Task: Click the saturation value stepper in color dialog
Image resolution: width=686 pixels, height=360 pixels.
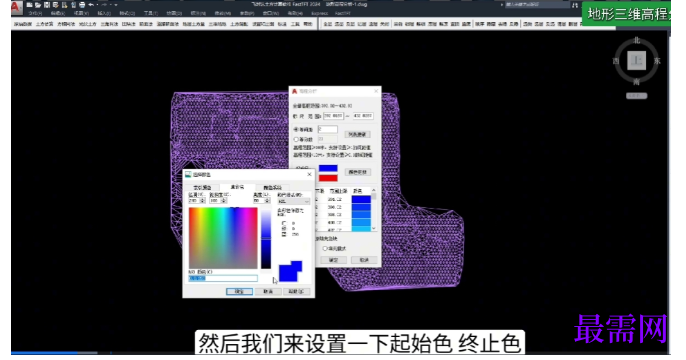Action: (224, 200)
